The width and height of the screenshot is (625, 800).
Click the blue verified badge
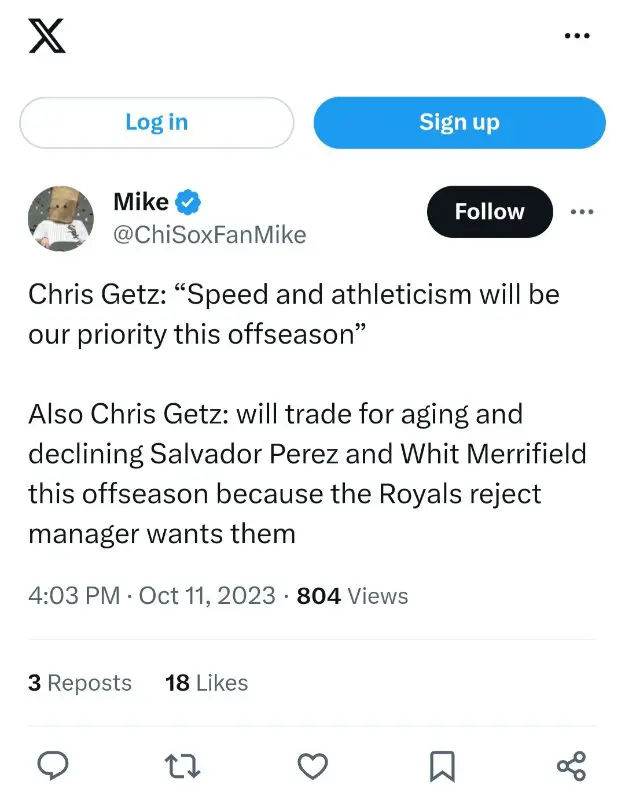[x=189, y=203]
